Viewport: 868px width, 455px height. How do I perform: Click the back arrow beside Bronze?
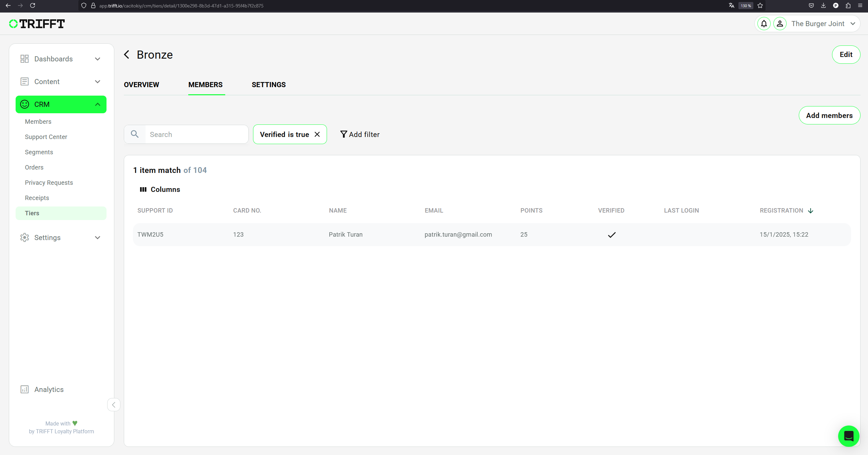[127, 55]
